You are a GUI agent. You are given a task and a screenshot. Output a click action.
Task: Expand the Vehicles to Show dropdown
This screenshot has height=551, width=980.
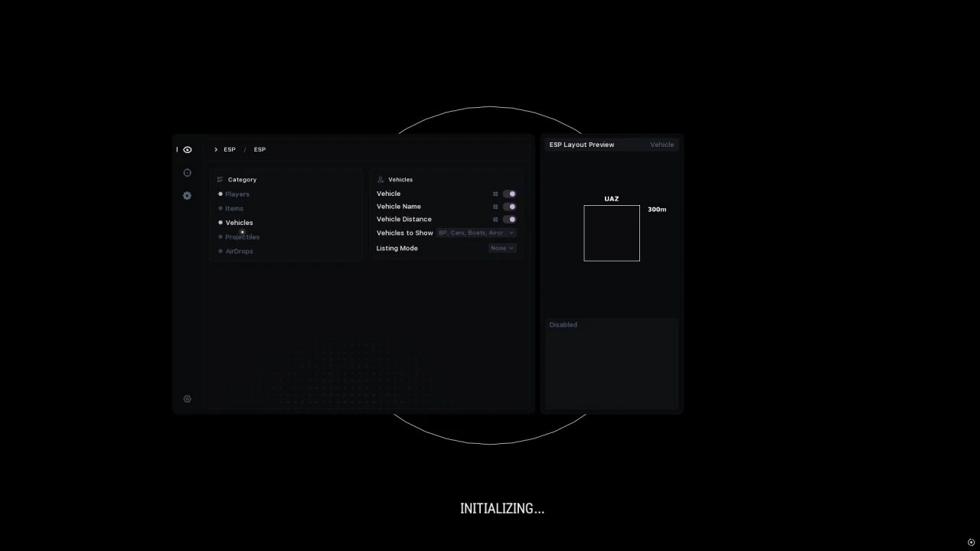[x=476, y=233]
